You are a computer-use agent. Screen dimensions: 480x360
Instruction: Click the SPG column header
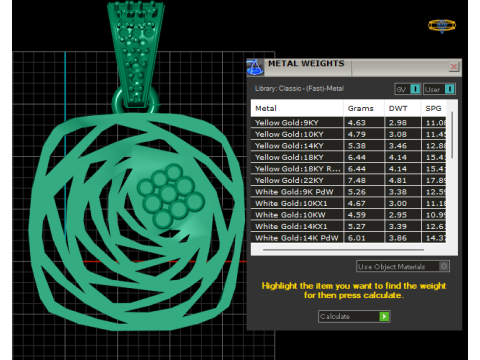[x=434, y=108]
